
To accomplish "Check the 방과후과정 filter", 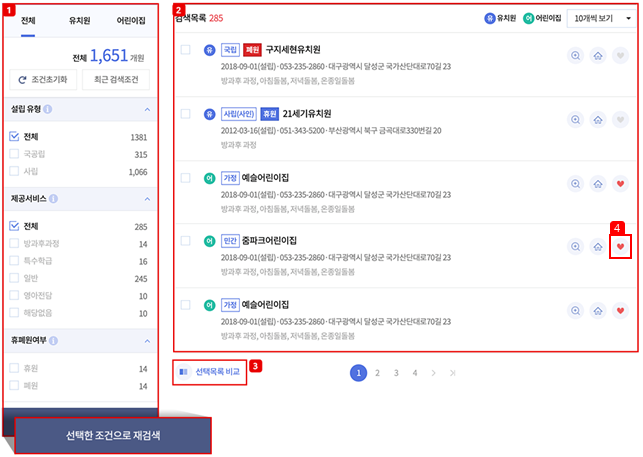I will (14, 243).
